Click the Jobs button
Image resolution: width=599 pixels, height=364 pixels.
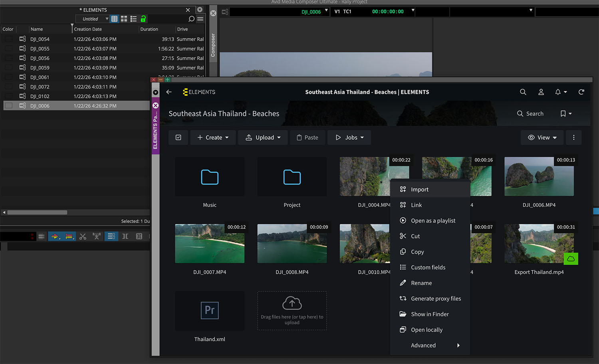click(x=349, y=138)
